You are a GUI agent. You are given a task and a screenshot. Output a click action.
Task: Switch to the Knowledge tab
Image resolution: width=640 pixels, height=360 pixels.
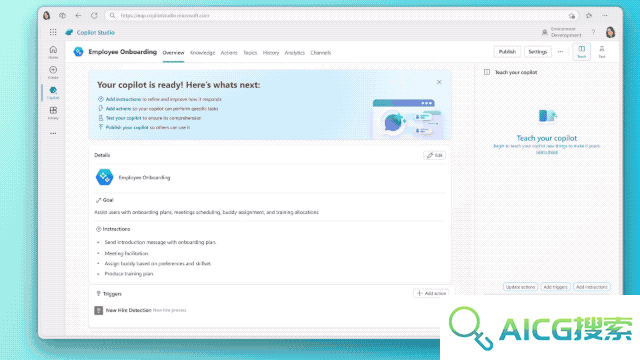pyautogui.click(x=202, y=53)
